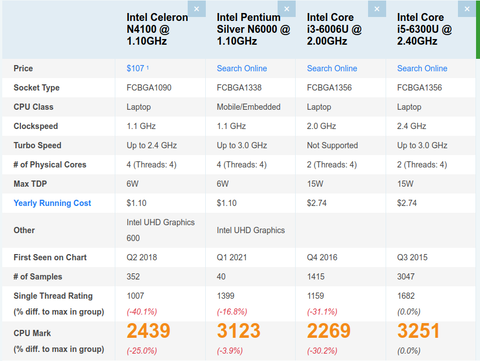Open the Yearly Running Cost link

tap(52, 203)
